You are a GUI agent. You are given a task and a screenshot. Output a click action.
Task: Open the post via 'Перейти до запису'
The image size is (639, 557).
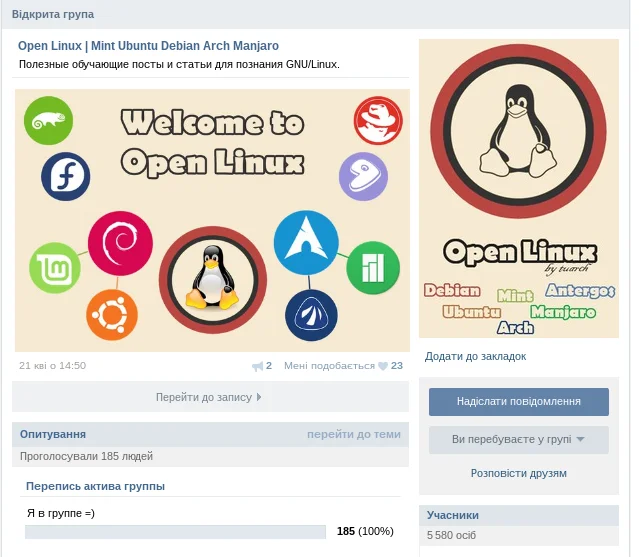tap(210, 397)
